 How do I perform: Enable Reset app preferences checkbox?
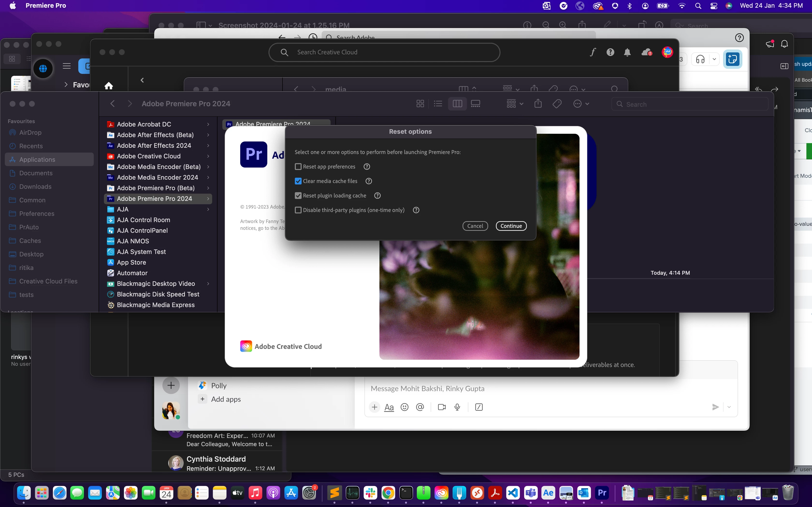tap(298, 167)
